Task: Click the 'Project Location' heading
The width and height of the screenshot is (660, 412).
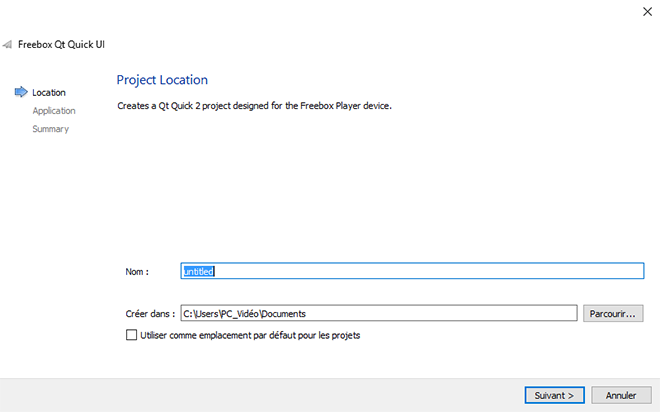Action: 162,80
